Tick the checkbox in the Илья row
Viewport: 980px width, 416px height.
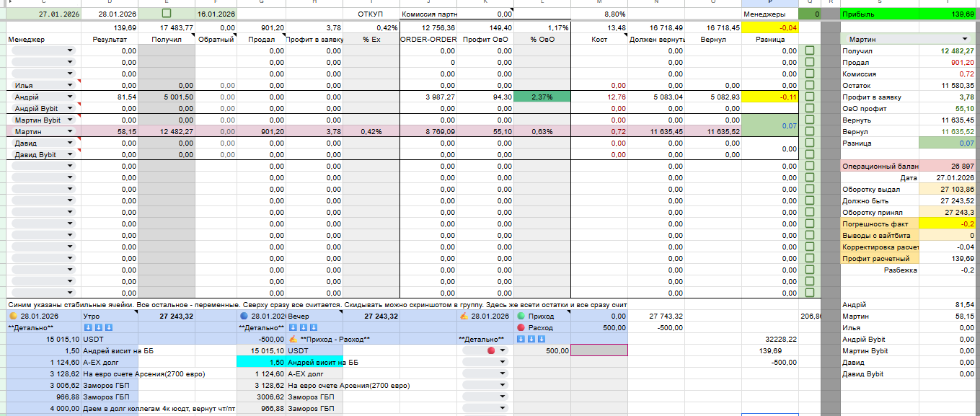(809, 85)
